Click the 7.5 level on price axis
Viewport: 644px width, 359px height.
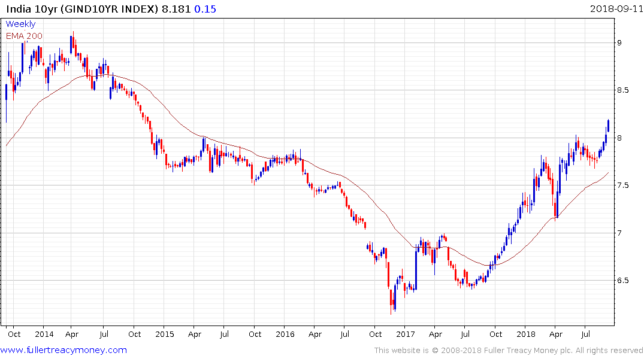[622, 185]
